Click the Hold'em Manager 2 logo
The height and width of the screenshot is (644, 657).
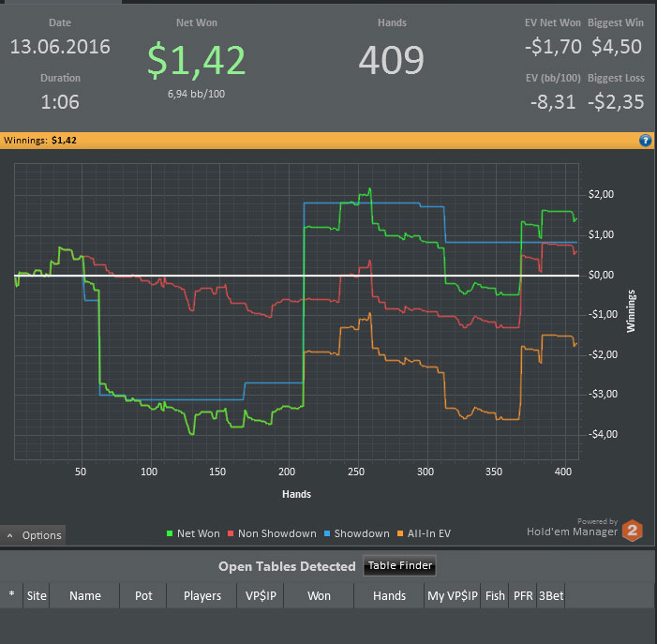click(632, 531)
